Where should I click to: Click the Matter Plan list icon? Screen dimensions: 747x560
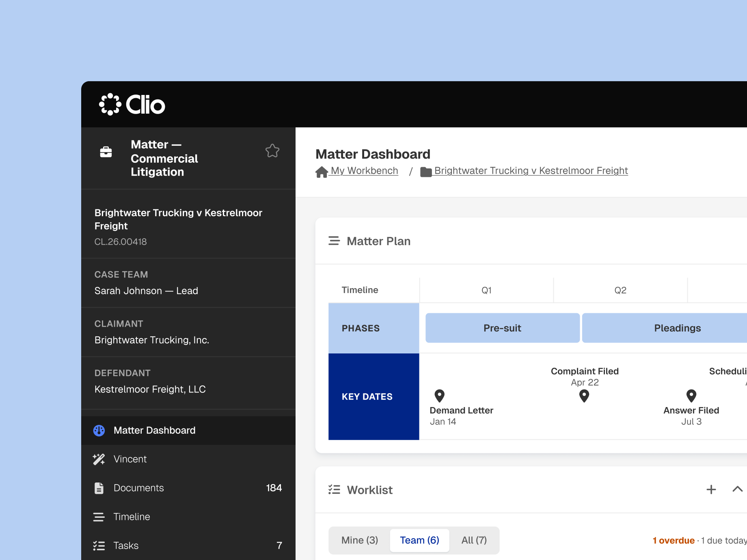click(334, 241)
